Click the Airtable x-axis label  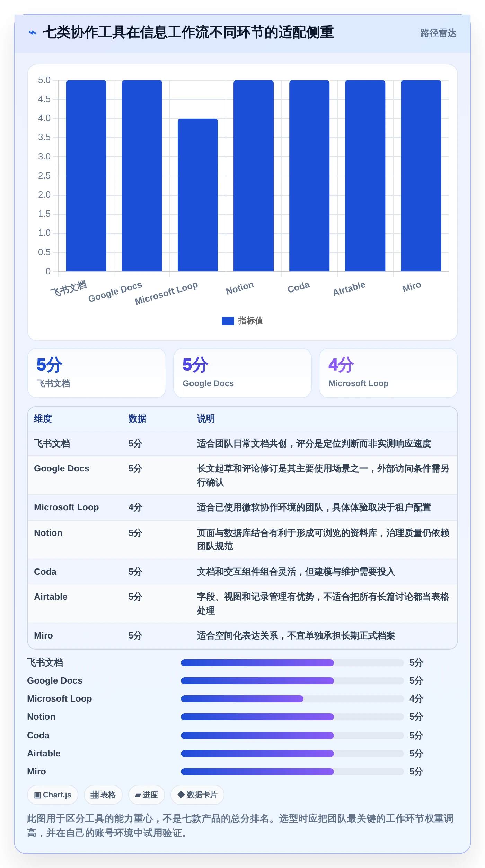[x=349, y=288]
